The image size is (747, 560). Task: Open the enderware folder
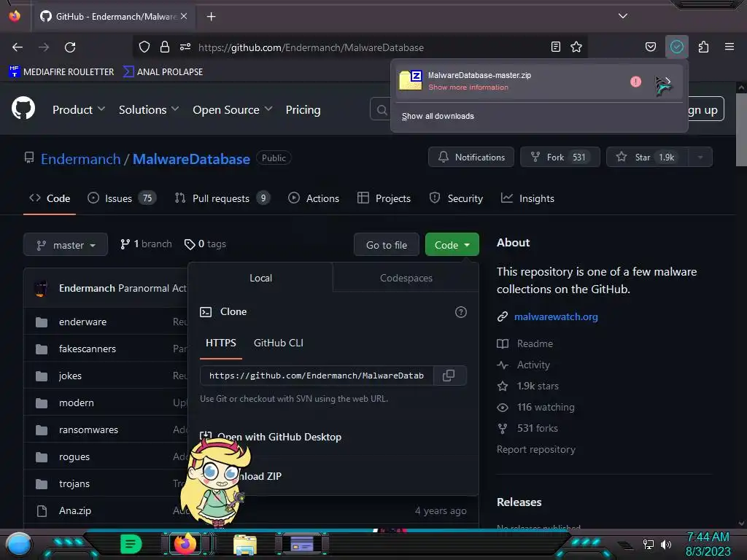[x=82, y=322]
